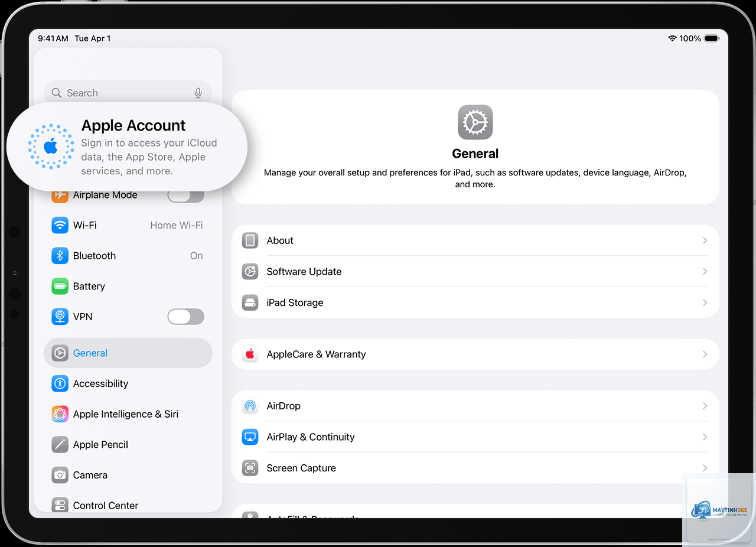Click the Wi-Fi icon in sidebar

click(60, 225)
